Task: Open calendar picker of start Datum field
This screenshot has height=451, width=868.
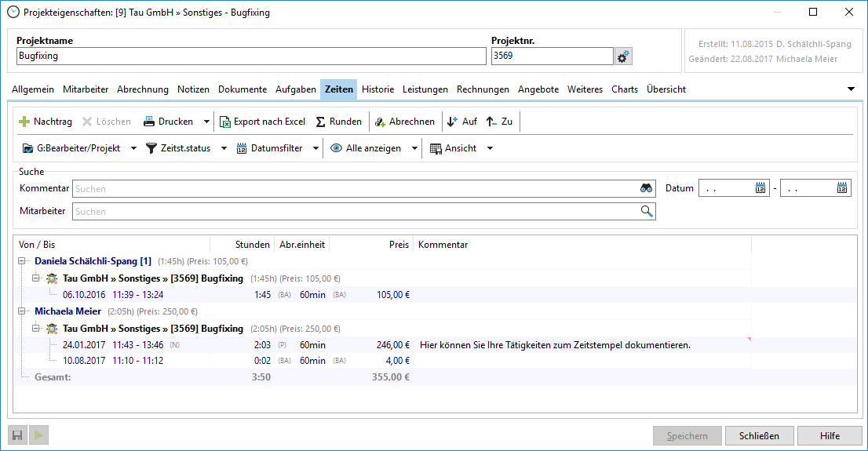Action: click(760, 188)
